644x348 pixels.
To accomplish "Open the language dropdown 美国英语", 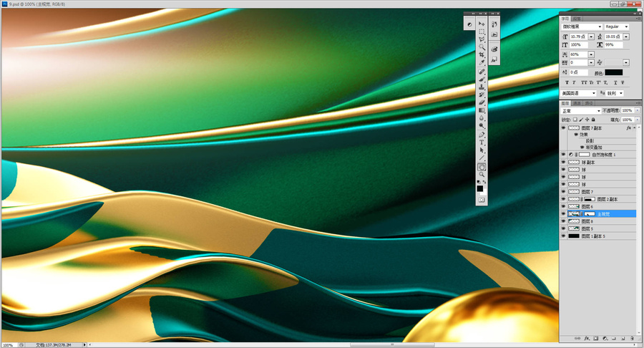I will pyautogui.click(x=579, y=93).
